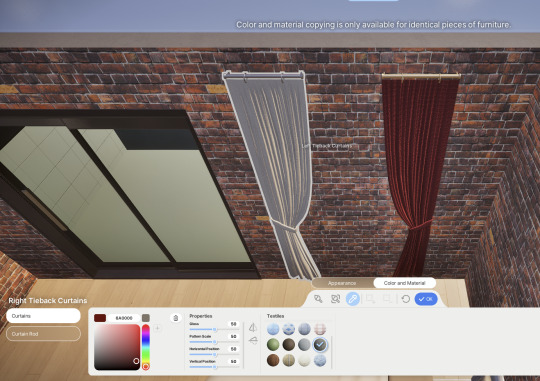Viewport: 540px width, 381px height.
Task: Click the reset arrow icon
Action: (x=406, y=299)
